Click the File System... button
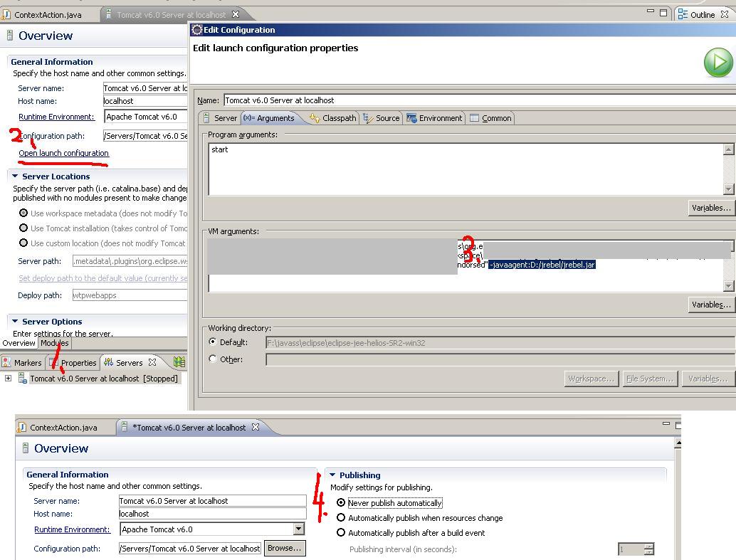This screenshot has height=560, width=736. click(650, 379)
